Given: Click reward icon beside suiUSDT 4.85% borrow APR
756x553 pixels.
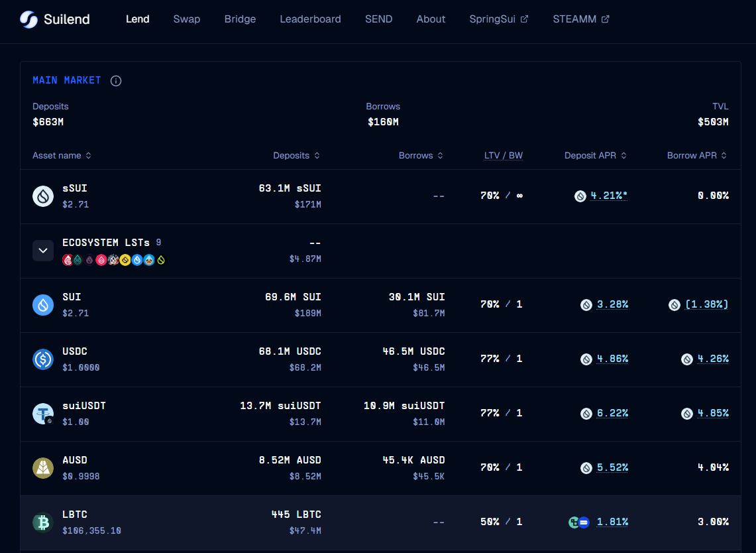Looking at the screenshot, I should click(x=687, y=414).
